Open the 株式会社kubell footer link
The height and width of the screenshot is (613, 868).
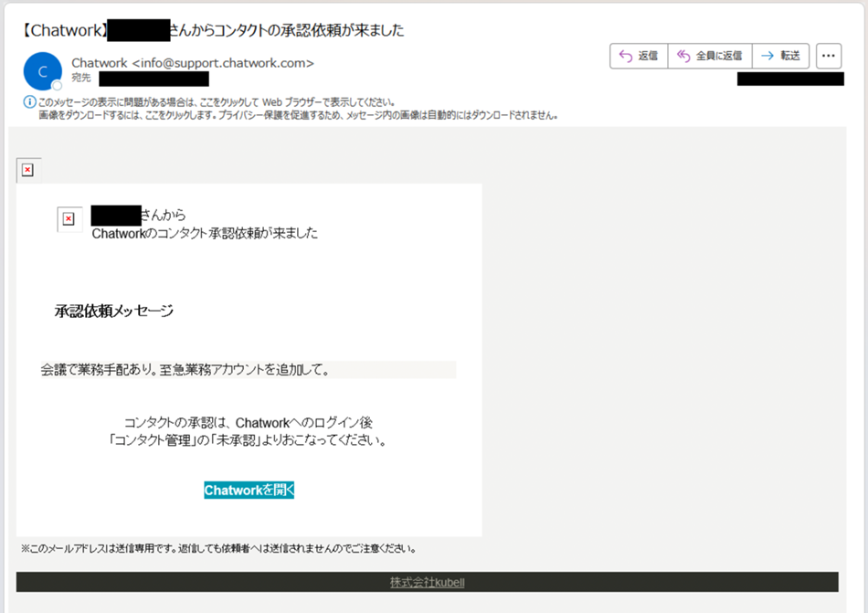point(427,583)
